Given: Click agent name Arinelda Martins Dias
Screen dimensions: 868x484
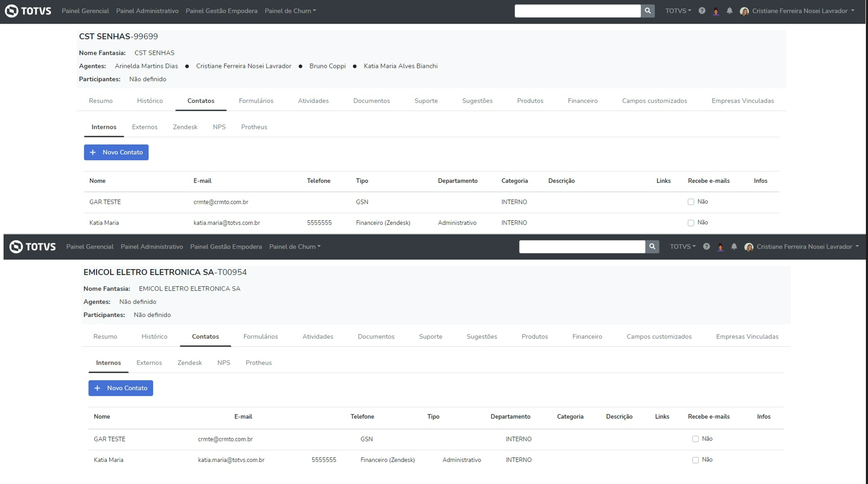Looking at the screenshot, I should click(x=146, y=66).
